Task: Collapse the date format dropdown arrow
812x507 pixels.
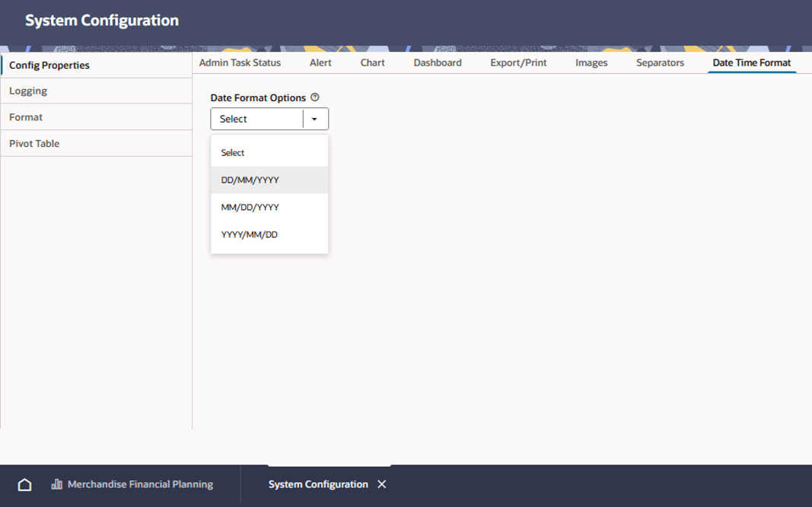Action: coord(314,119)
